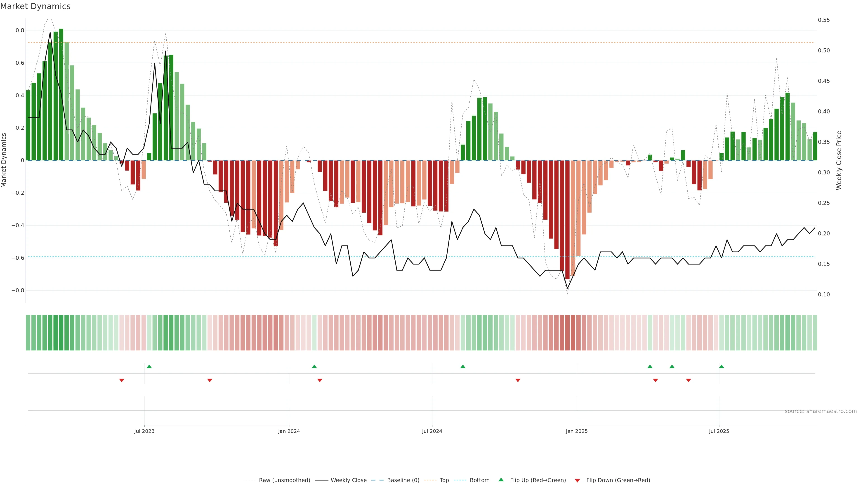The image size is (868, 488).
Task: Toggle the Top threshold legend entry
Action: pos(444,480)
